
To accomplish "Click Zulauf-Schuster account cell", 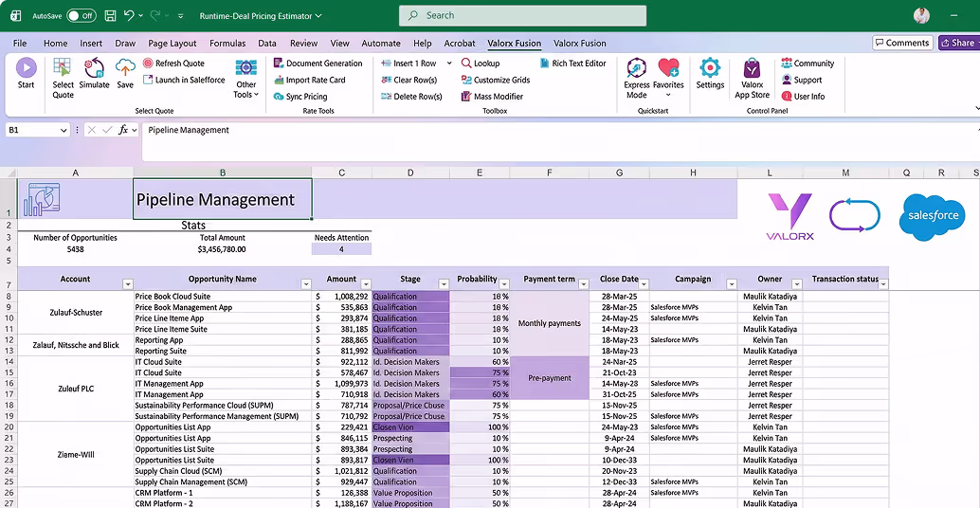I will click(x=76, y=313).
